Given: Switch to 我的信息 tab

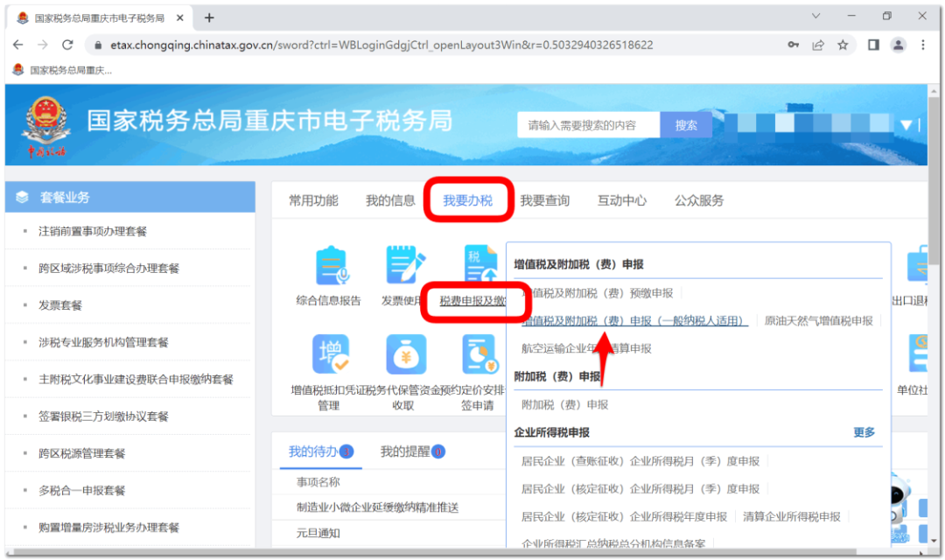Looking at the screenshot, I should coord(390,200).
